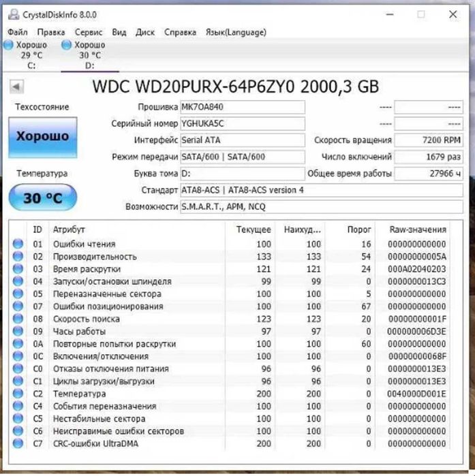
Task: Open the Язык(Language) menu
Action: point(236,32)
